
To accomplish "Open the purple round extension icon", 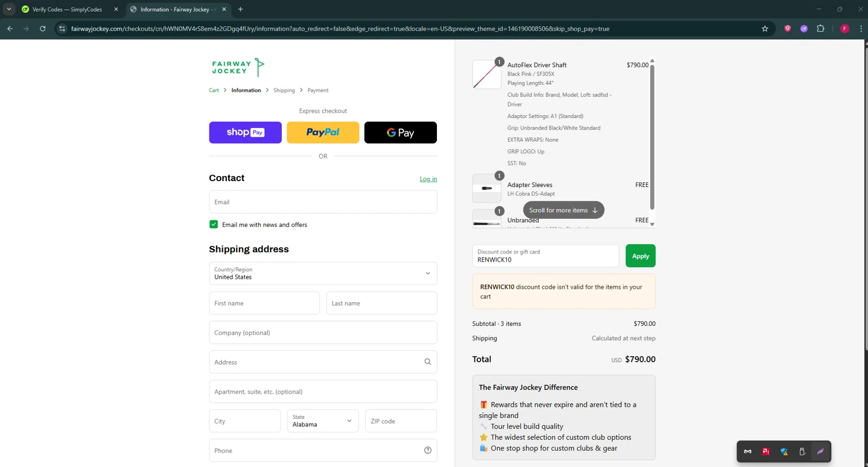I will pos(804,28).
